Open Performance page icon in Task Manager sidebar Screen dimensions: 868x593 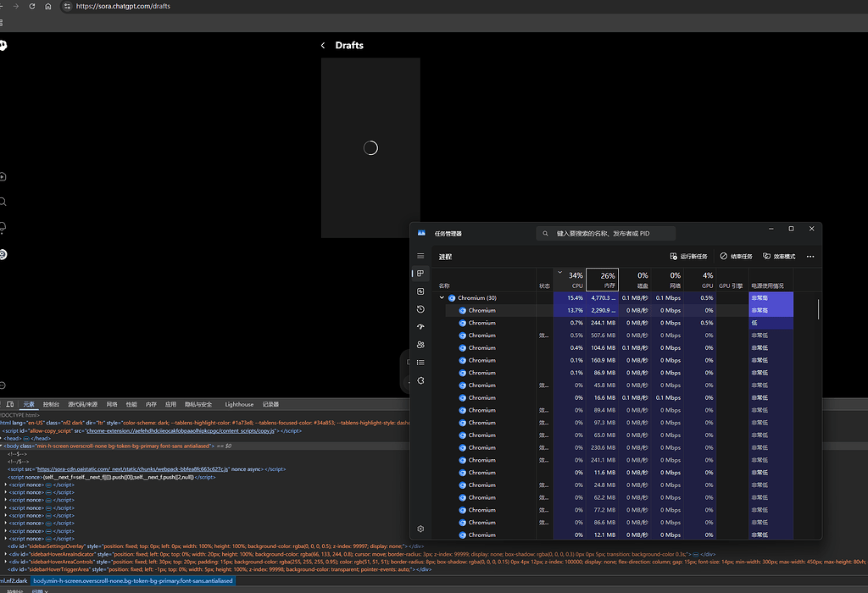coord(420,291)
